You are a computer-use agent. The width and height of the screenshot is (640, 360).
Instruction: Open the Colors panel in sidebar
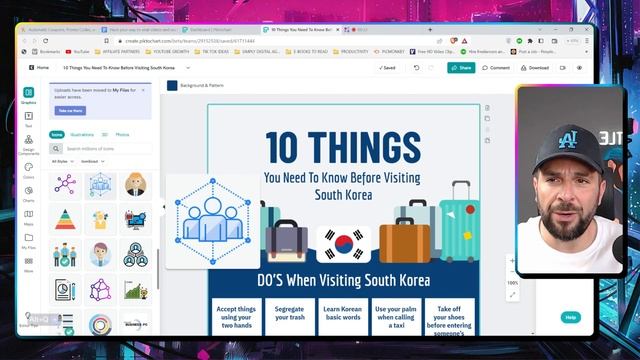tap(29, 170)
